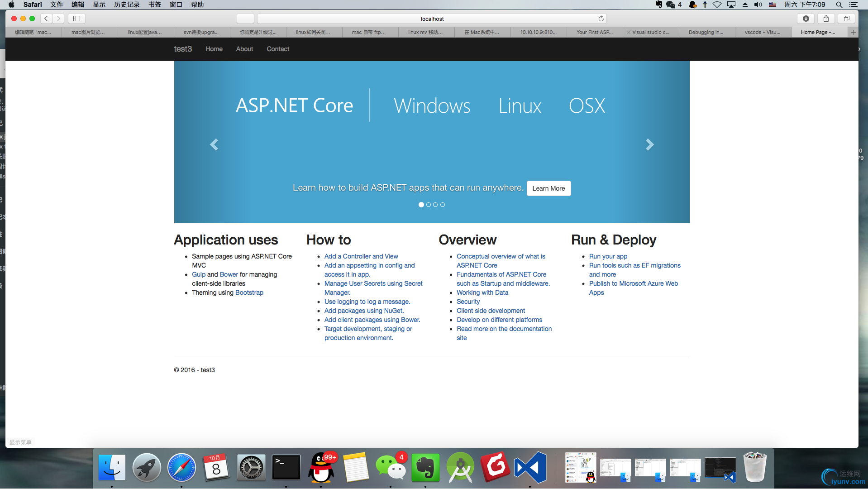Viewport: 868px width, 489px height.
Task: Go back with Safari's back arrow
Action: coord(46,19)
